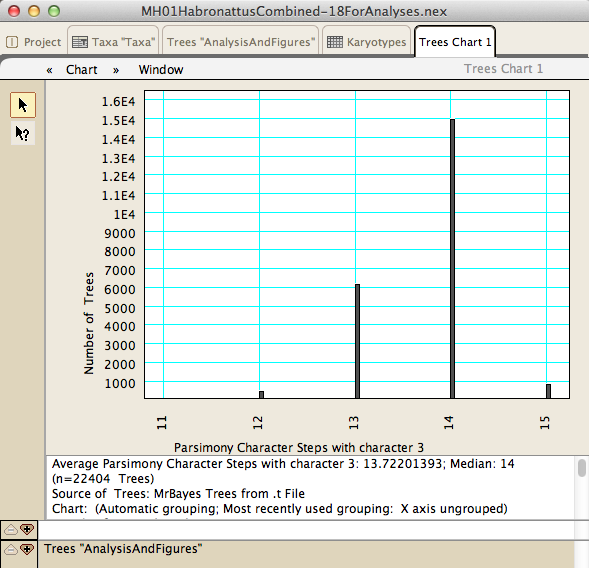Select the Trees Chart 1 tab
Image resolution: width=589 pixels, height=568 pixels.
point(455,42)
